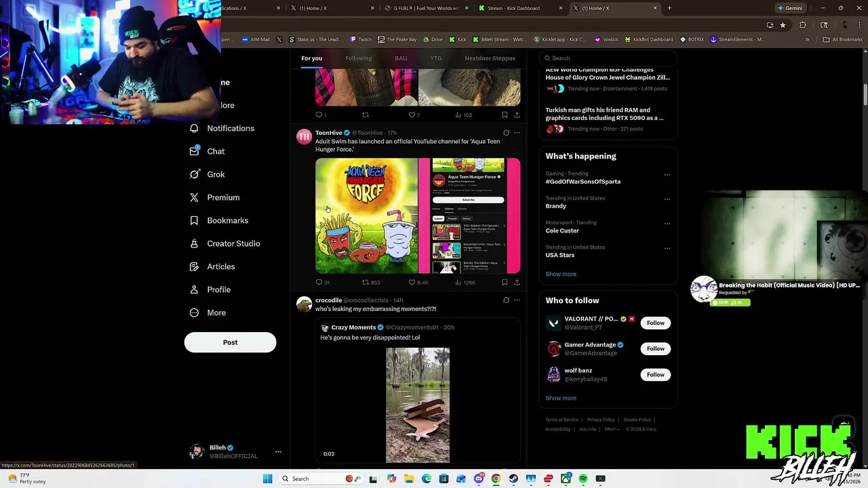Open options for #GodOfWarSonsOfSparta trend

[x=667, y=174]
